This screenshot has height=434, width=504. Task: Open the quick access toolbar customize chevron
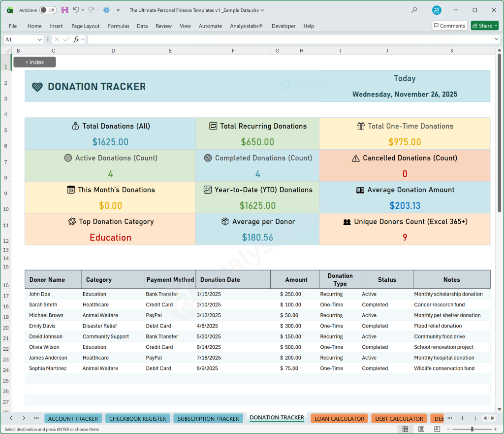(118, 10)
